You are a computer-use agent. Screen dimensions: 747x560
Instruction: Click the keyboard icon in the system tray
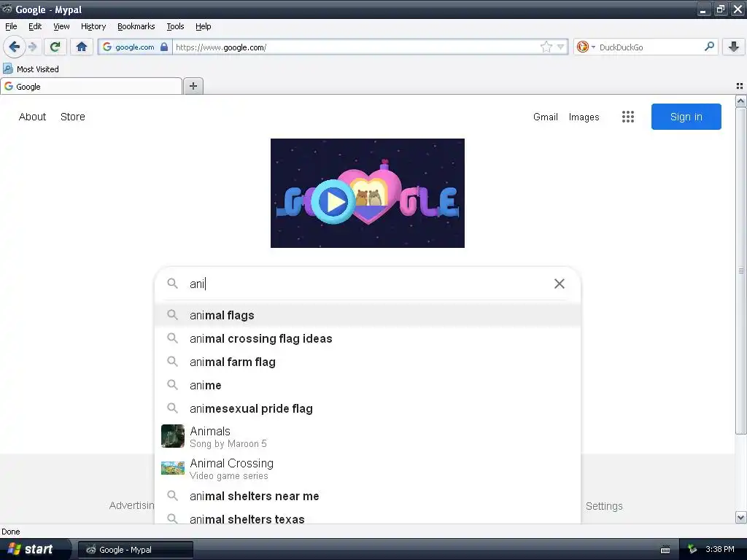pos(665,550)
